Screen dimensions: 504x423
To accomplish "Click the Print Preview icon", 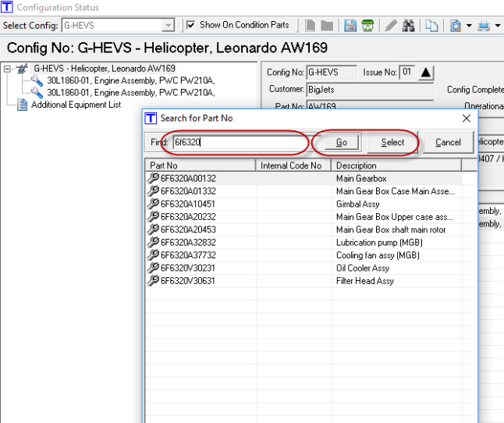I will click(456, 26).
